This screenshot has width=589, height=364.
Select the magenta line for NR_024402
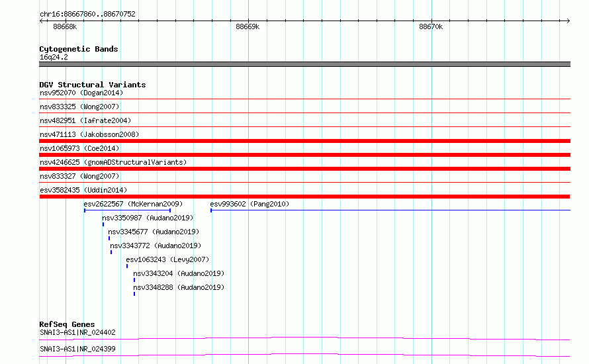[x=304, y=338]
